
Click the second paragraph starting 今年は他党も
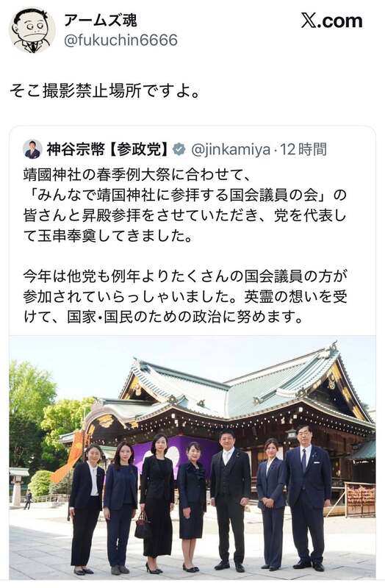[184, 297]
